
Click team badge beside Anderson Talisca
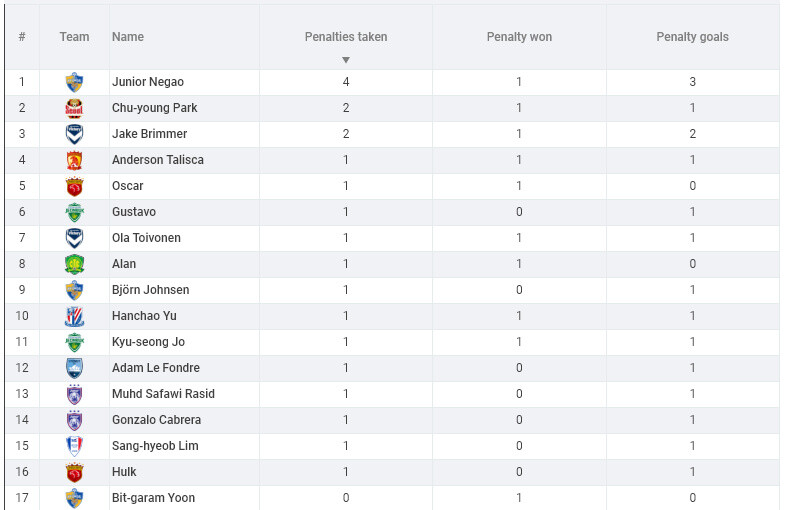pyautogui.click(x=74, y=160)
